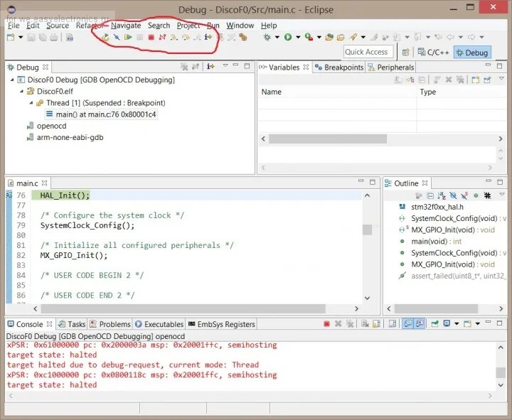Open the Help menu
Viewport: 512px width, 420px height.
click(x=269, y=26)
